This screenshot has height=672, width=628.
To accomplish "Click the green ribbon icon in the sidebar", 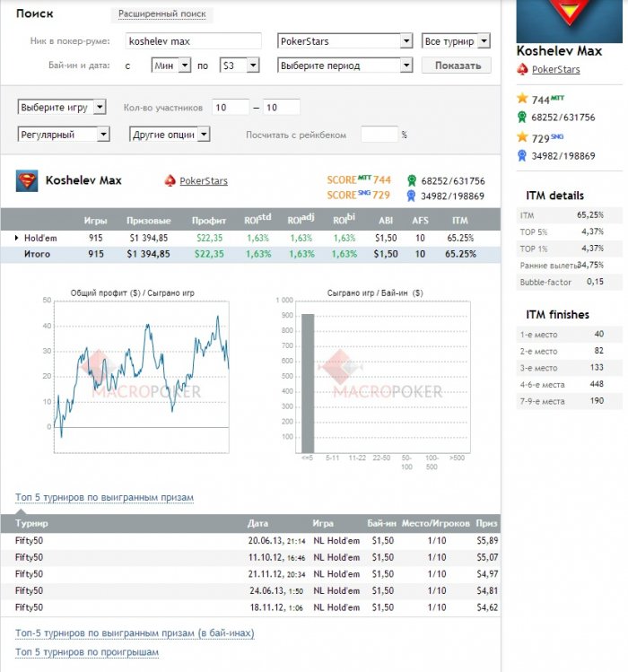I will 522,117.
